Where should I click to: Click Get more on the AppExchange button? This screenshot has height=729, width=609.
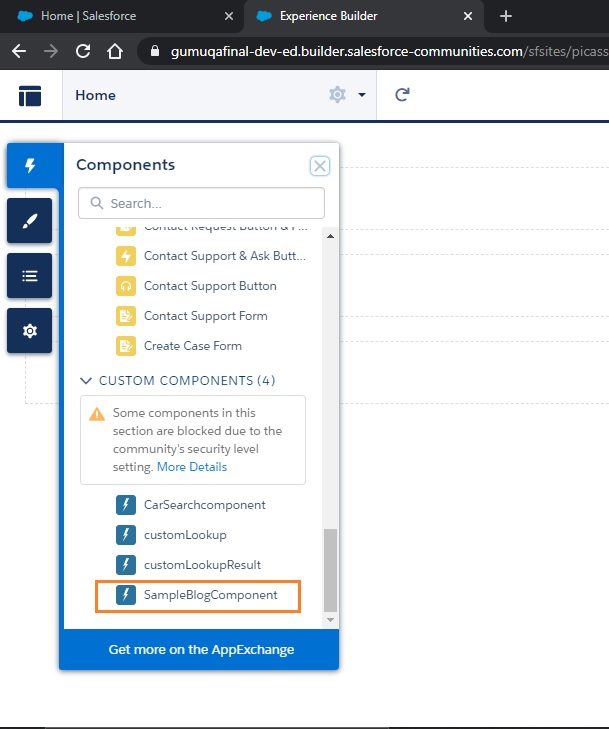(199, 649)
